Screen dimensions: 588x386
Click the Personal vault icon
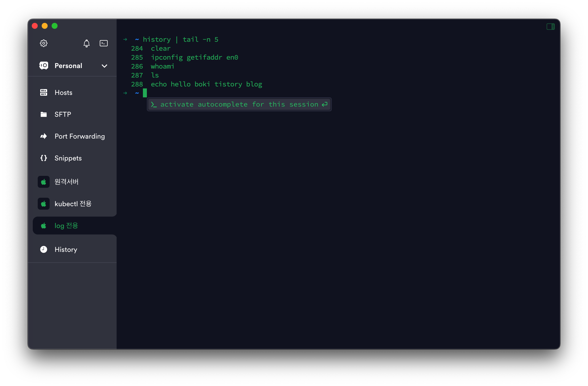(44, 66)
